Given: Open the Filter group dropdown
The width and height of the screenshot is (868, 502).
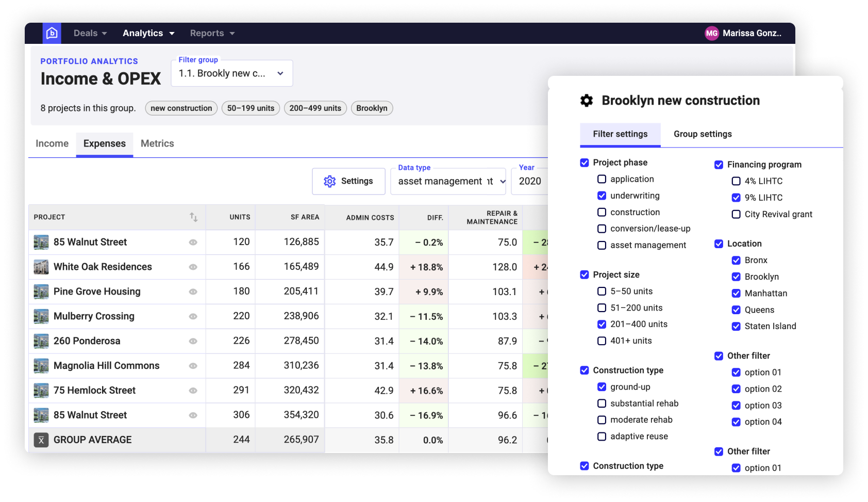Looking at the screenshot, I should click(231, 73).
